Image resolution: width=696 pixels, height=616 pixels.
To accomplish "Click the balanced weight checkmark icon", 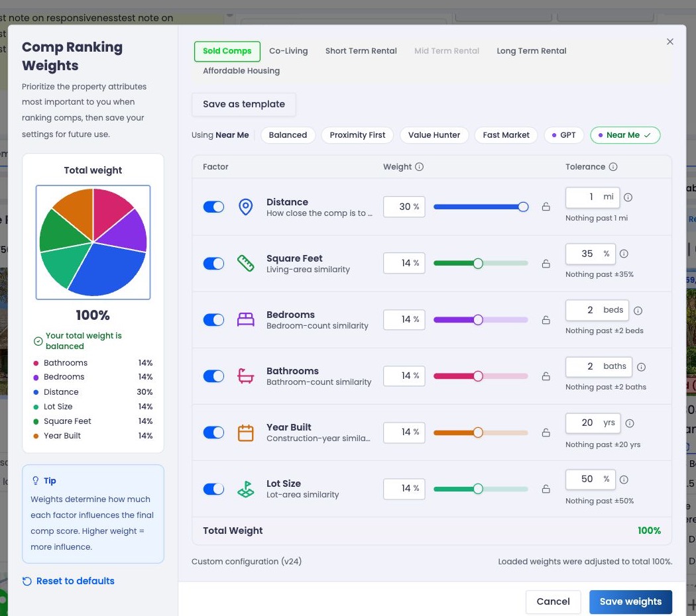I will pos(38,341).
